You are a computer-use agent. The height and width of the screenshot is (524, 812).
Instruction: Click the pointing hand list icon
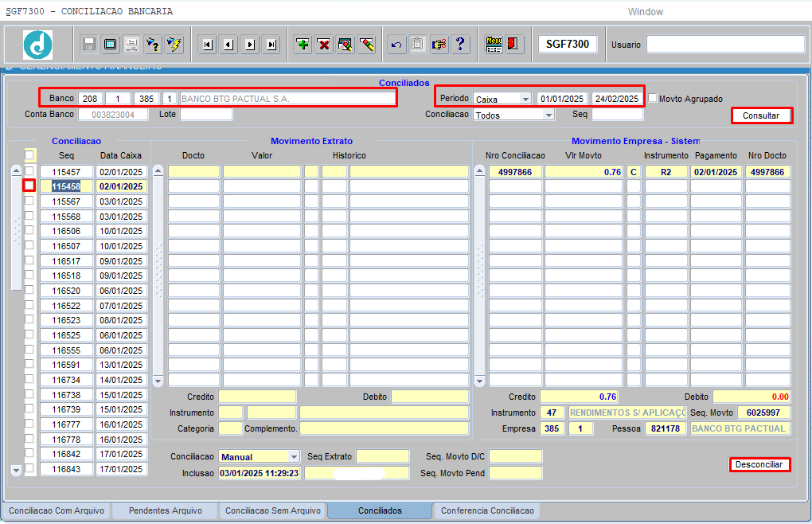click(439, 45)
